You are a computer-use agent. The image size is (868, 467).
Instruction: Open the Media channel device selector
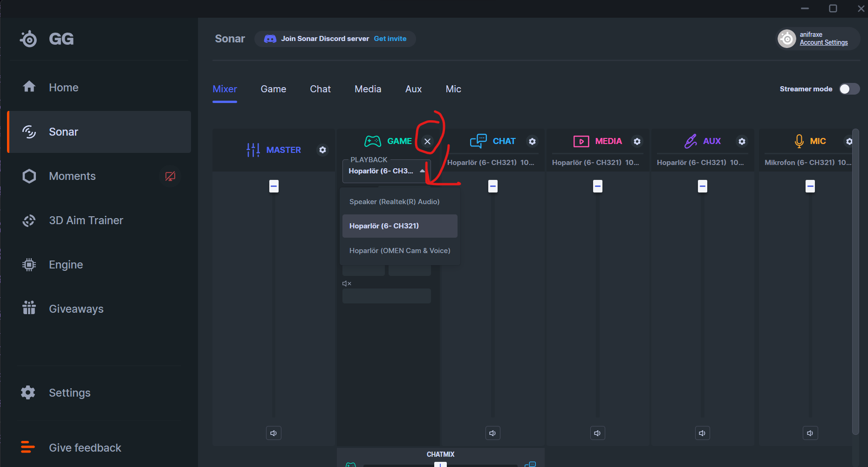[596, 163]
